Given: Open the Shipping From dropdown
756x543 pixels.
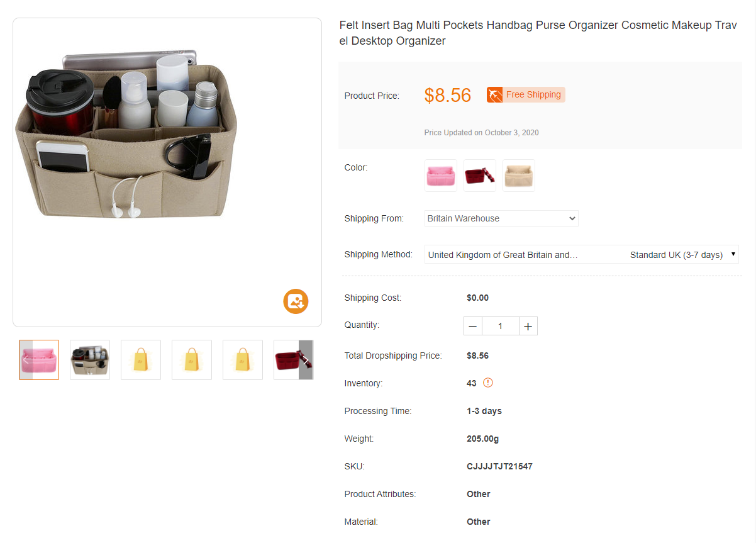Looking at the screenshot, I should coord(501,218).
